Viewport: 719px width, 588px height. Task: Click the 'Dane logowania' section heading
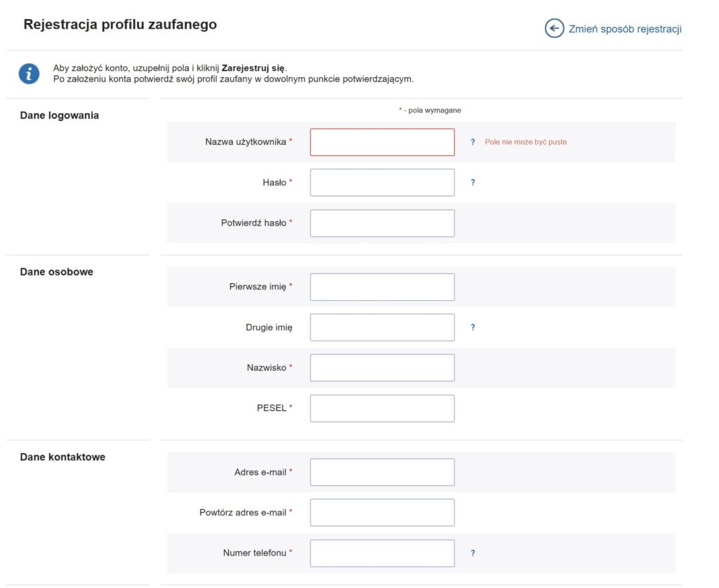59,116
